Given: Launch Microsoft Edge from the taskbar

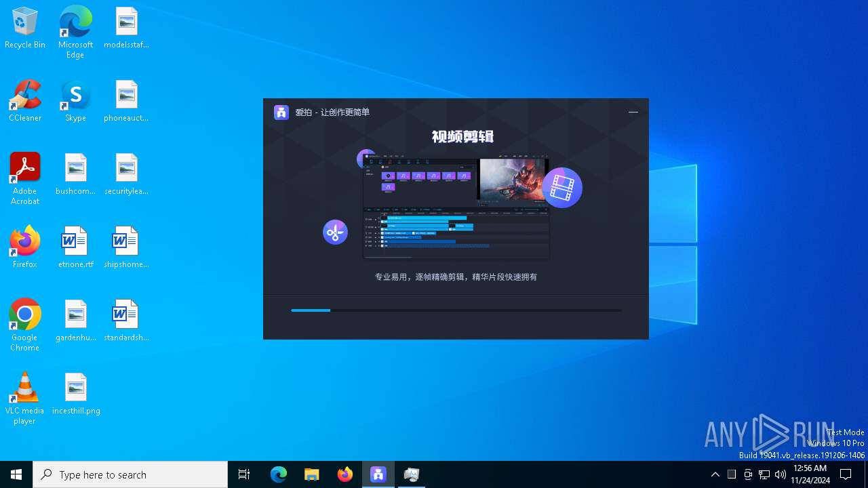Looking at the screenshot, I should (279, 474).
